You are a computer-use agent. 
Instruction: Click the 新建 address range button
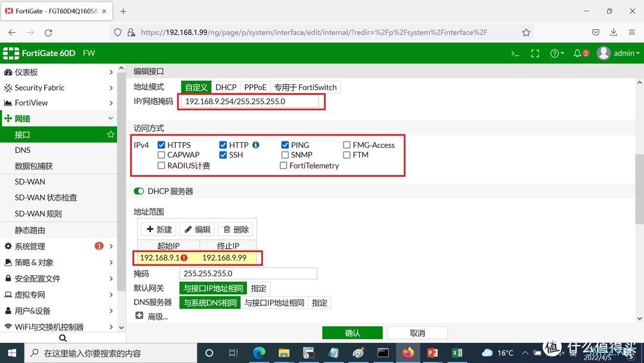pyautogui.click(x=159, y=229)
